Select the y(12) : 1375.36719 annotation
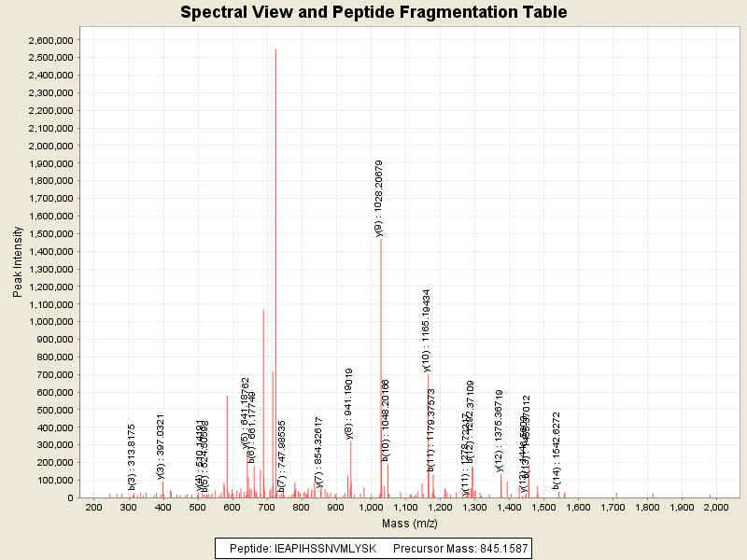The width and height of the screenshot is (747, 560). pos(500,430)
